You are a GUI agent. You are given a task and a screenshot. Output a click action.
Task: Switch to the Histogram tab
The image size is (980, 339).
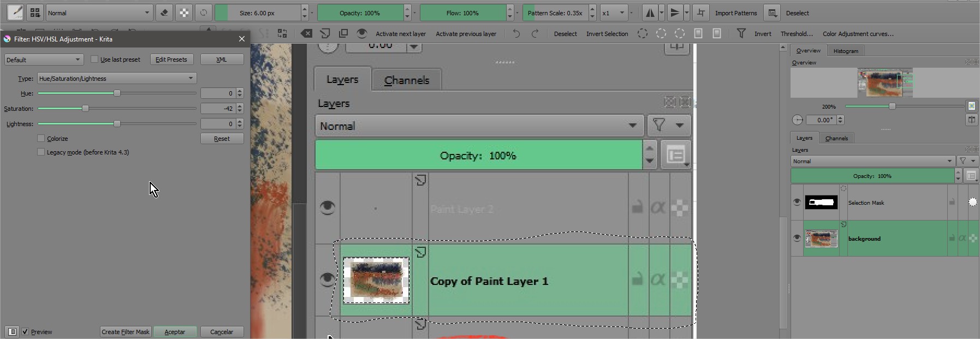tap(846, 51)
